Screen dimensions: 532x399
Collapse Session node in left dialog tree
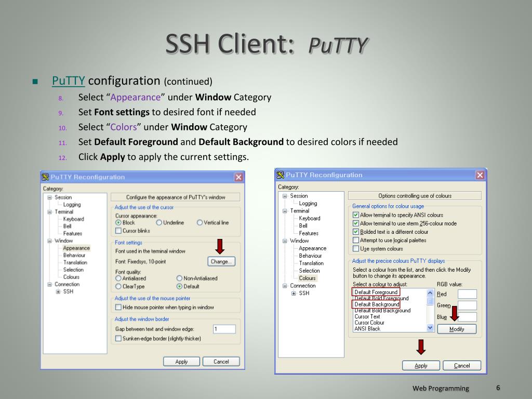click(x=49, y=197)
